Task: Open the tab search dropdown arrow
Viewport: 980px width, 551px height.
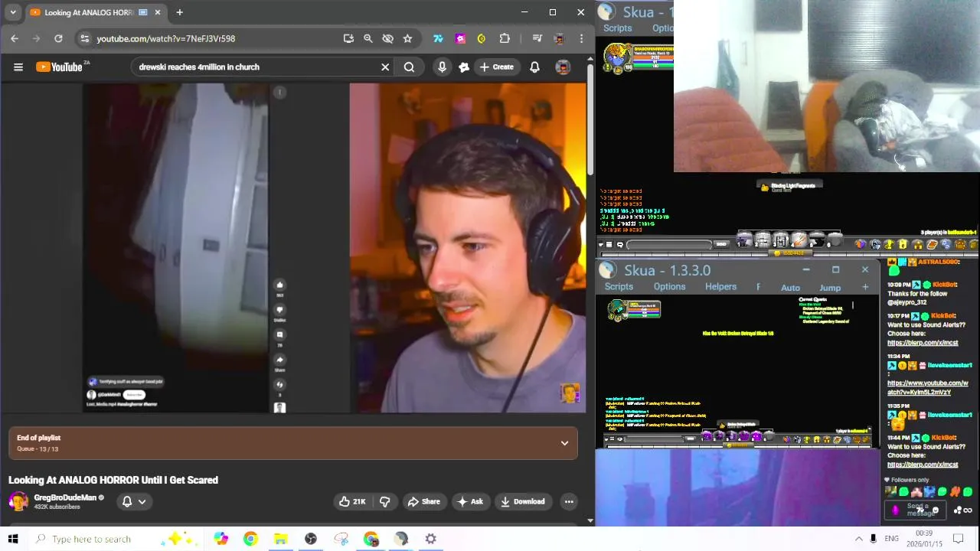Action: (x=13, y=12)
